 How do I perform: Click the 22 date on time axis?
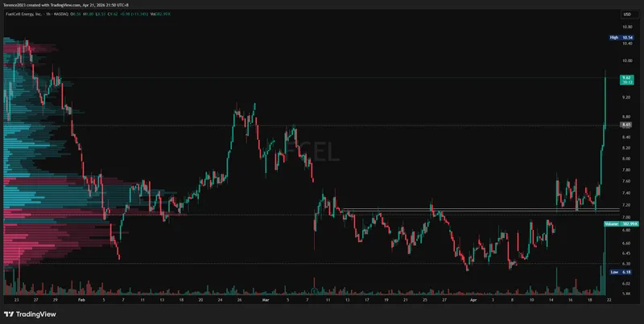pos(609,300)
